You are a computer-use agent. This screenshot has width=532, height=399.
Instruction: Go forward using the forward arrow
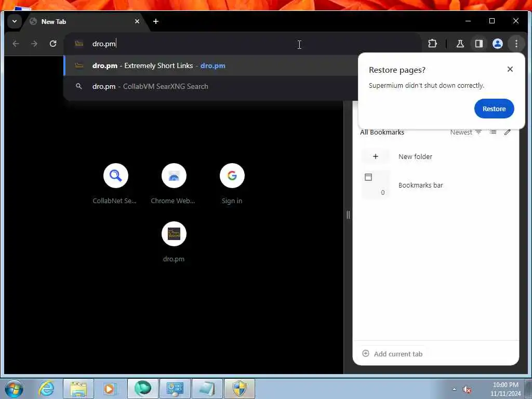(34, 44)
